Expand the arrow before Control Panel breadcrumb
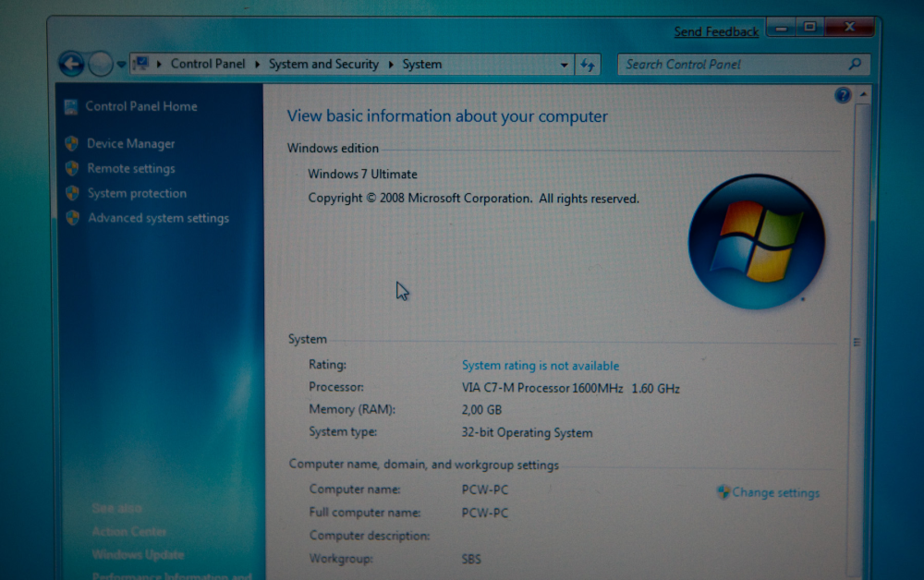The image size is (924, 580). tap(159, 64)
